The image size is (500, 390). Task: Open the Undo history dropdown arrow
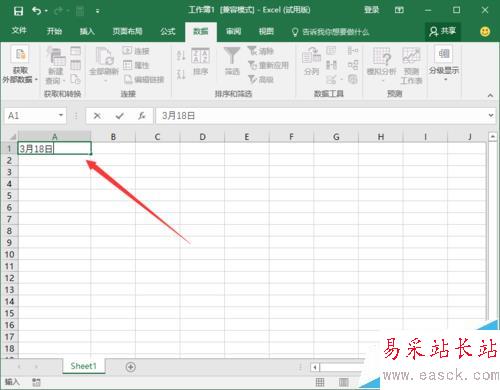pyautogui.click(x=46, y=11)
